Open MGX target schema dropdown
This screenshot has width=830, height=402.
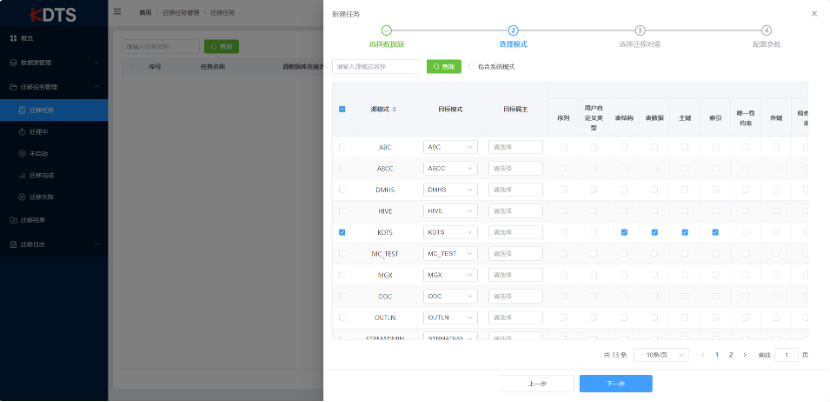pos(450,275)
